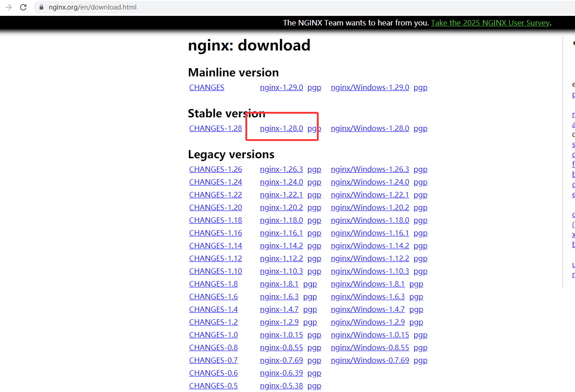Download nginx-1.10.3 source
This screenshot has width=575, height=392.
[x=281, y=271]
